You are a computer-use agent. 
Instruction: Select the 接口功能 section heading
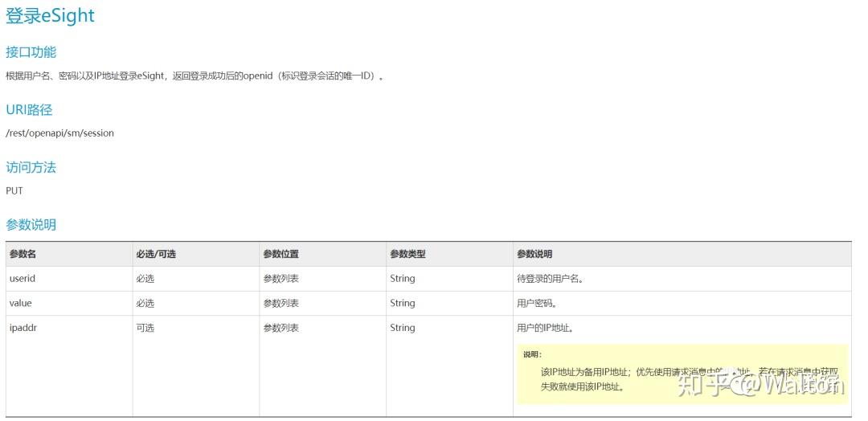31,52
